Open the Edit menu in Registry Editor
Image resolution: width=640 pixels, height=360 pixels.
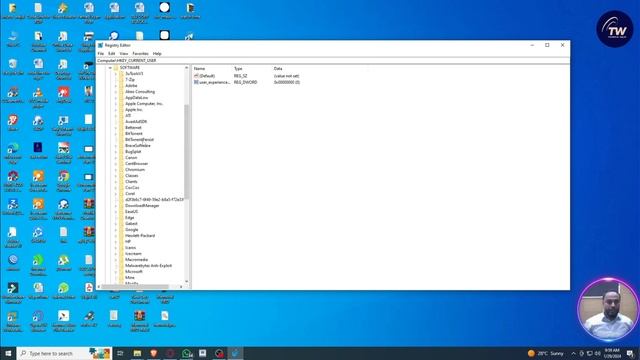pyautogui.click(x=111, y=53)
